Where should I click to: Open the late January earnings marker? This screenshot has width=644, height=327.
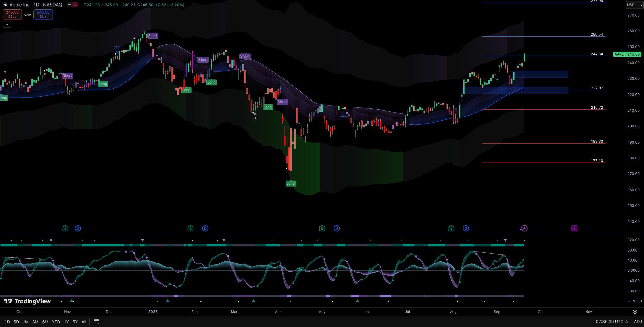(190, 228)
